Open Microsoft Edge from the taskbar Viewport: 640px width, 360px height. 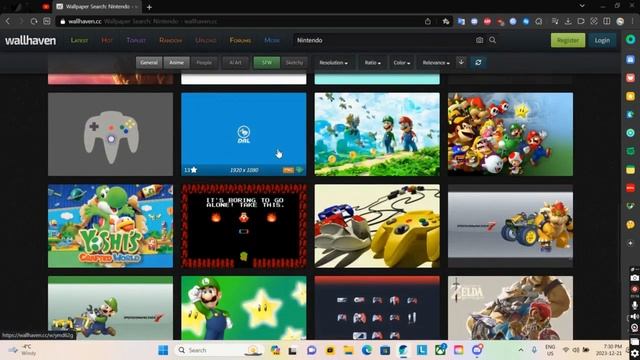point(367,350)
